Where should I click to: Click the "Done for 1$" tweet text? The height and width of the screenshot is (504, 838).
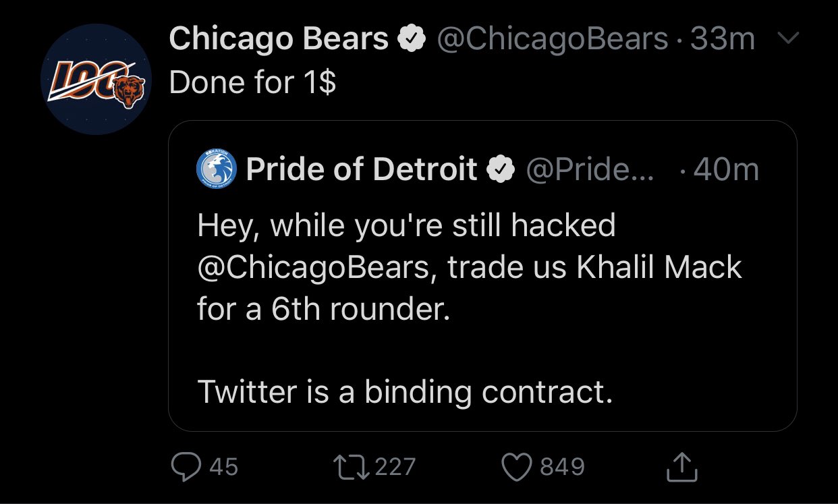252,83
